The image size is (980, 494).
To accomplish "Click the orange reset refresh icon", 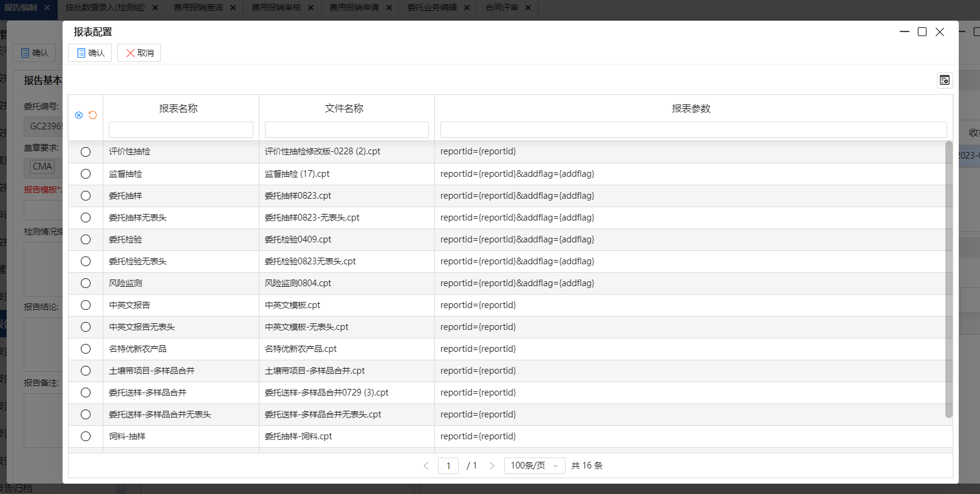I will [93, 115].
